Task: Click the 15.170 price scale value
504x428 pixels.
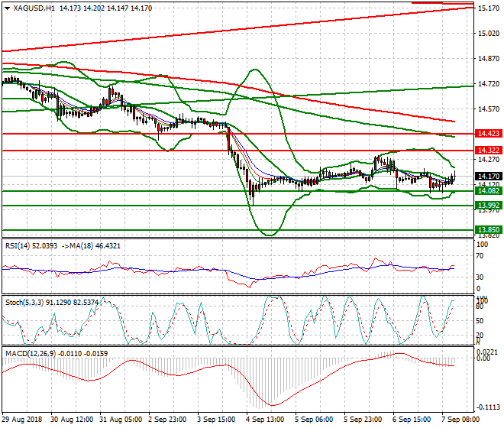Action: coord(489,8)
